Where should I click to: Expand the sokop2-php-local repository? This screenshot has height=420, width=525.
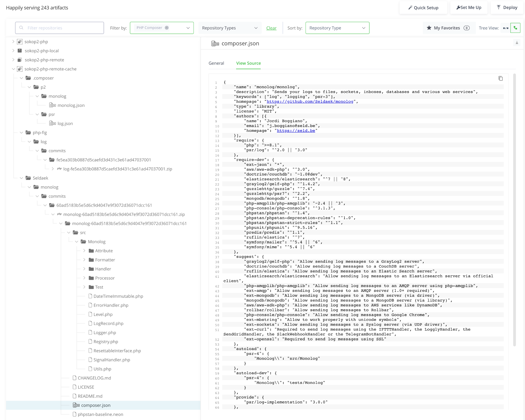[x=13, y=51]
